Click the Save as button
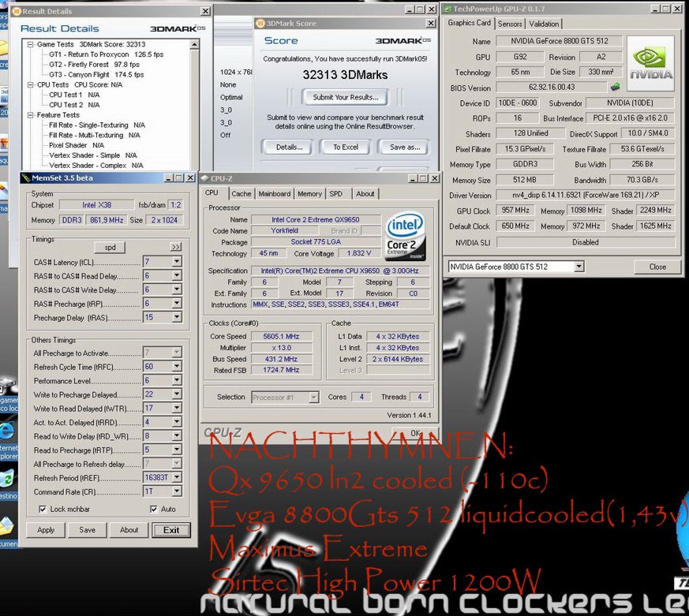Viewport: 689px width, 616px height. (405, 147)
